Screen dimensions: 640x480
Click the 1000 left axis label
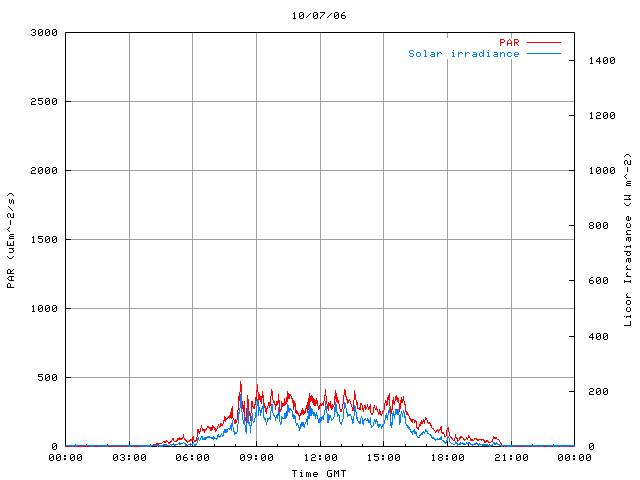(x=44, y=309)
